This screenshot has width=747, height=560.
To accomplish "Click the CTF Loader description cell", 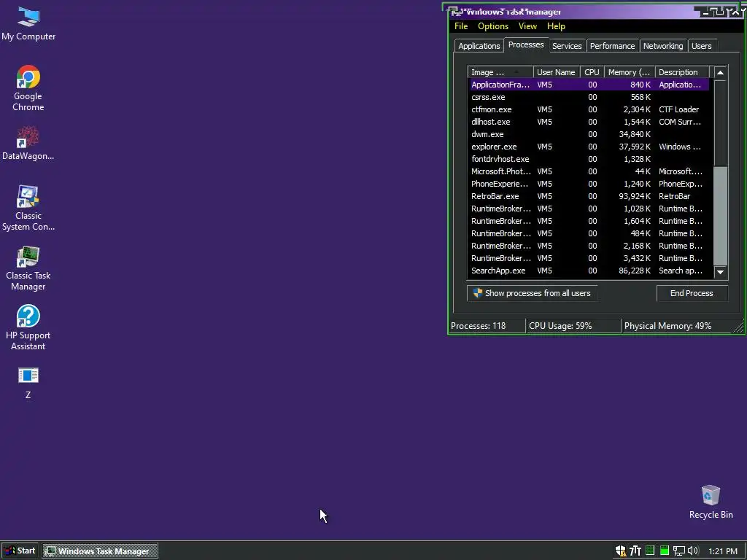I will [x=679, y=109].
